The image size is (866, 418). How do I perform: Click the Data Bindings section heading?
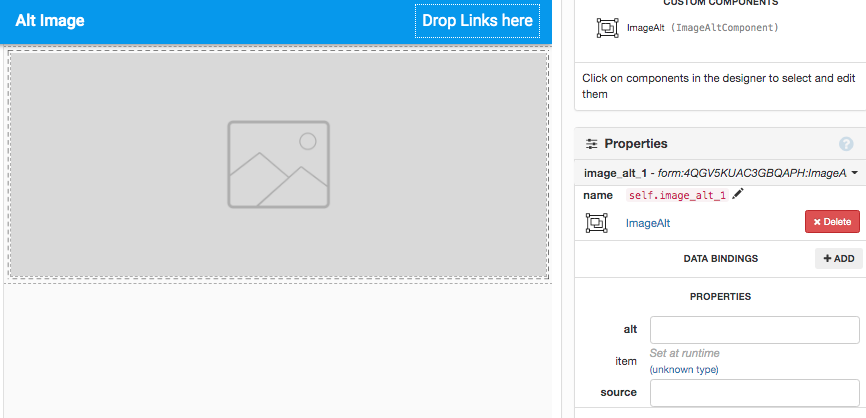720,258
